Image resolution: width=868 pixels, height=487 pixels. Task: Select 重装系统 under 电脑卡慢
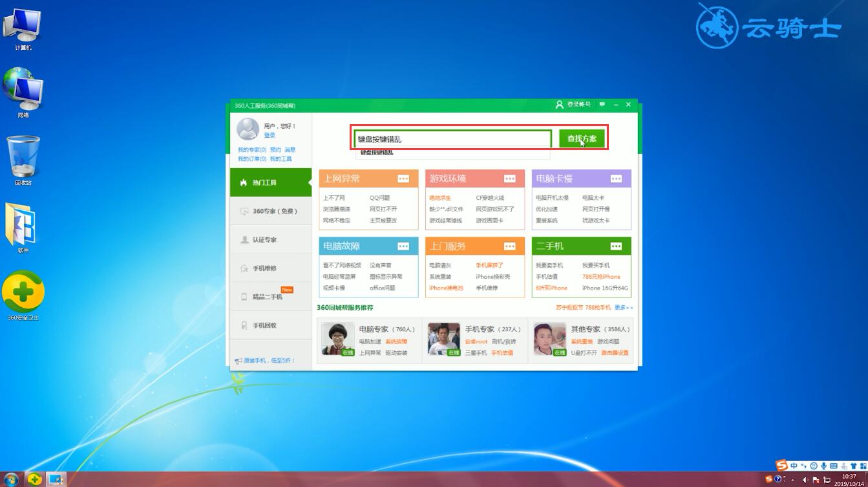(x=546, y=221)
